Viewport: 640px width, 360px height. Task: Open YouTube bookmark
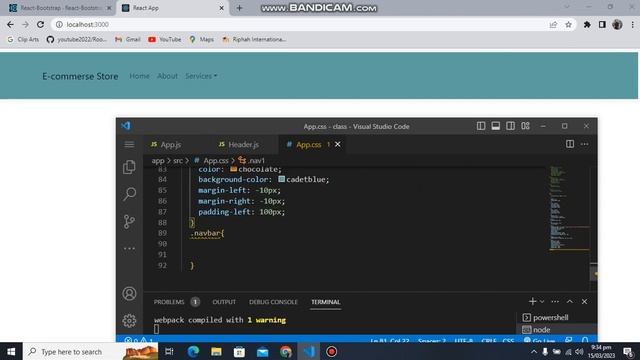point(164,39)
